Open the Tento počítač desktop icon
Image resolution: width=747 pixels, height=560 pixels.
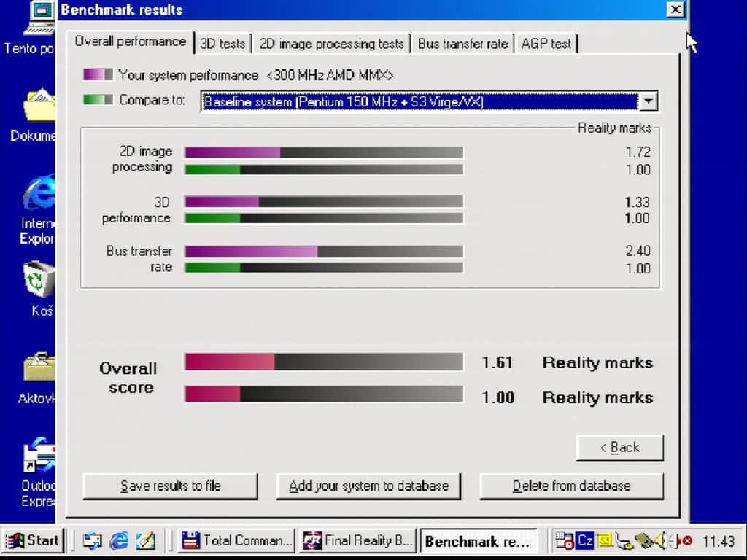[x=38, y=19]
